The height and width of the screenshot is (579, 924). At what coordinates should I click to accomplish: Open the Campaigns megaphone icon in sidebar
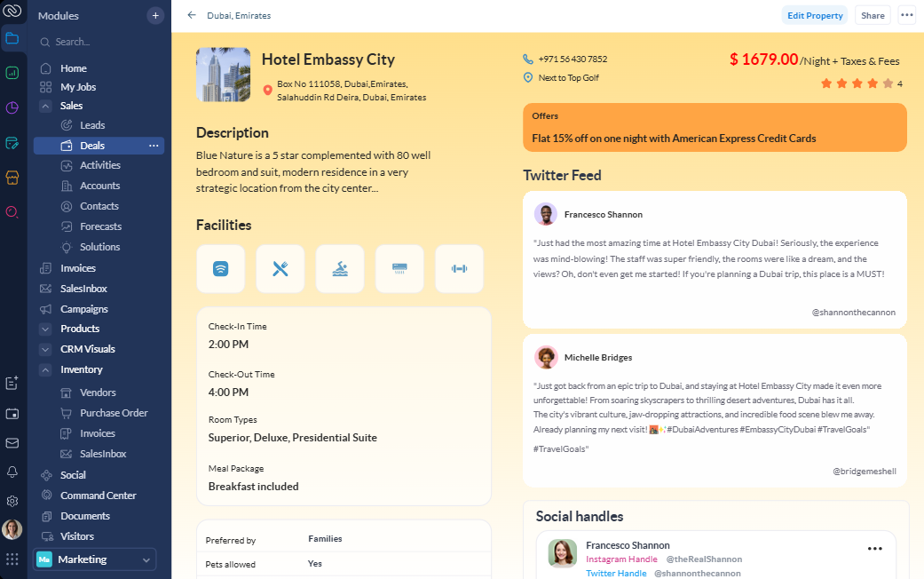coord(47,309)
